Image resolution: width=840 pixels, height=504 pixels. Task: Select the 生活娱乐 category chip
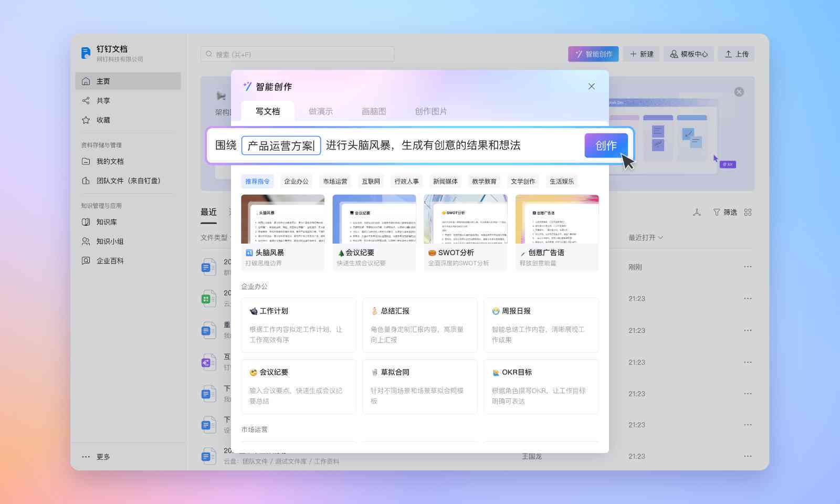tap(562, 181)
